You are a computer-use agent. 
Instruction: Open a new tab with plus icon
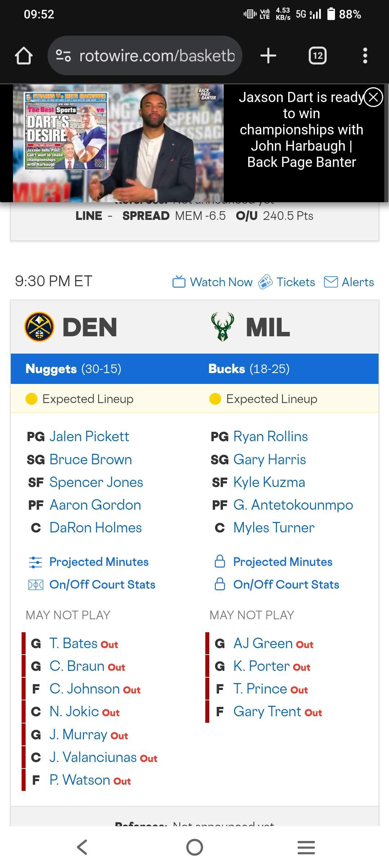coord(268,56)
